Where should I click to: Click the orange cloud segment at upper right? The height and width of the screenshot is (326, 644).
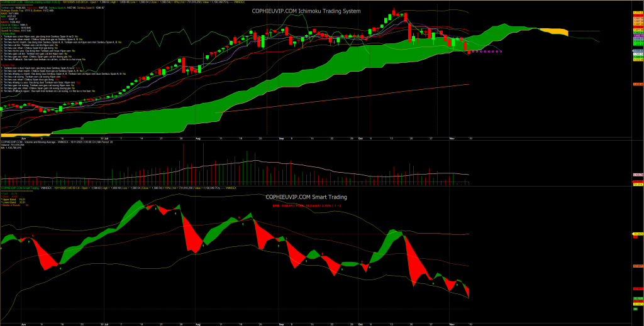click(x=553, y=30)
